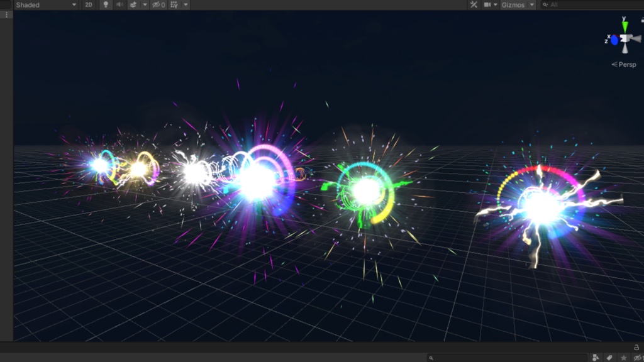
Task: Open effects options dropdown arrow
Action: pyautogui.click(x=145, y=4)
